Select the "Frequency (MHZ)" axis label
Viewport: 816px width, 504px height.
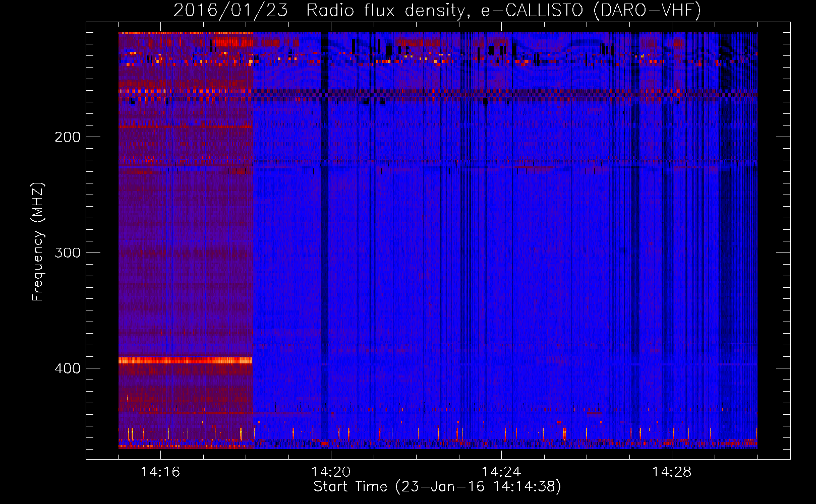point(38,242)
